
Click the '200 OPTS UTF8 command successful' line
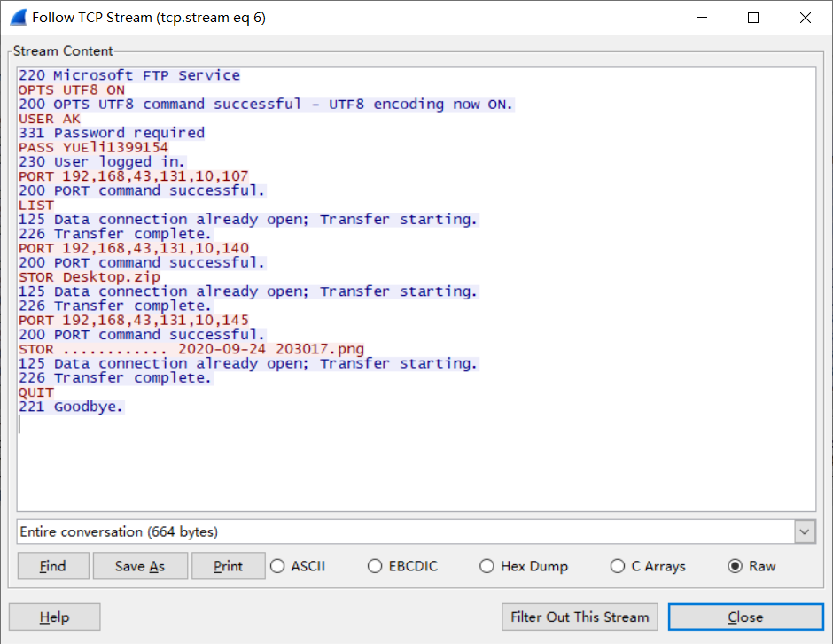coord(266,104)
